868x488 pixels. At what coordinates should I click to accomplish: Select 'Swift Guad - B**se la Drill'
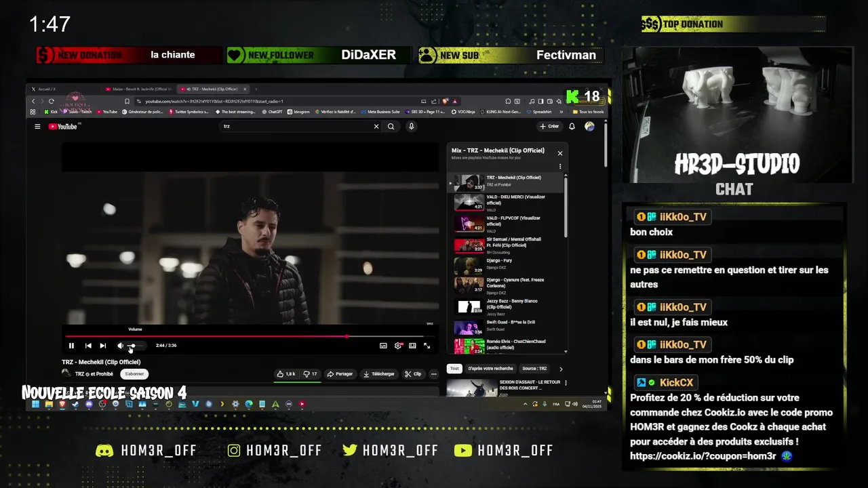pyautogui.click(x=507, y=327)
